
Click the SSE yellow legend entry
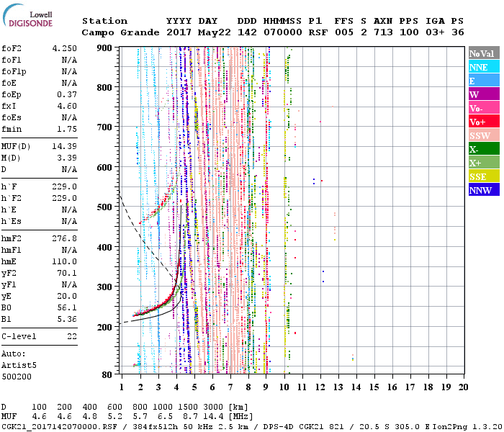tap(483, 176)
